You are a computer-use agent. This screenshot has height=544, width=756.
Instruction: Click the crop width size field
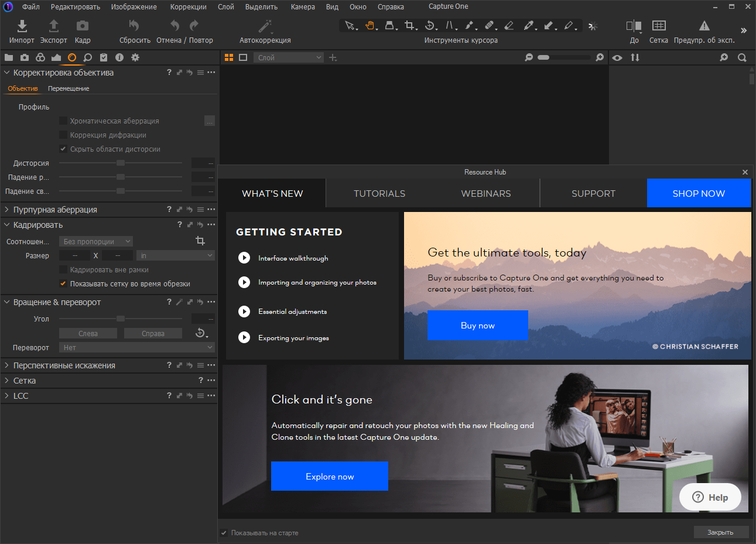click(x=74, y=255)
